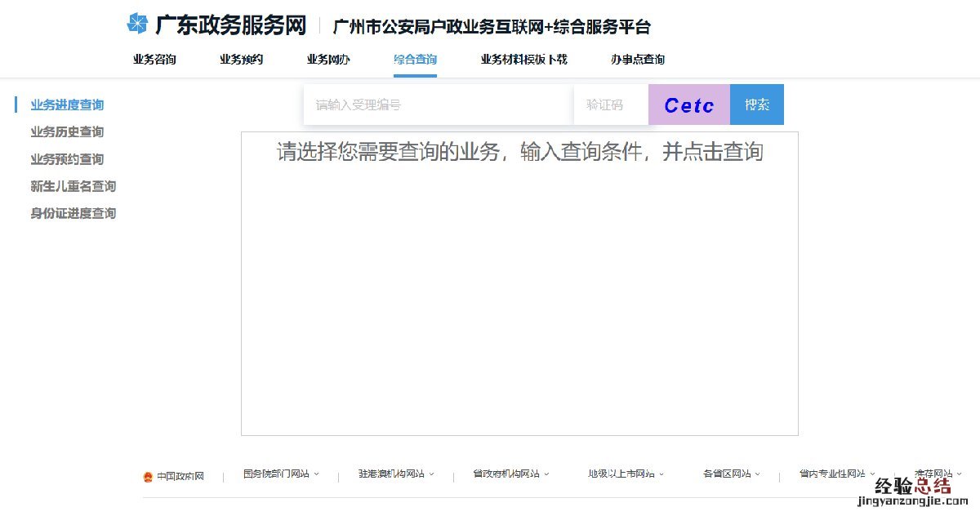This screenshot has width=980, height=516.
Task: Refresh the Cetc captcha image
Action: click(x=688, y=105)
